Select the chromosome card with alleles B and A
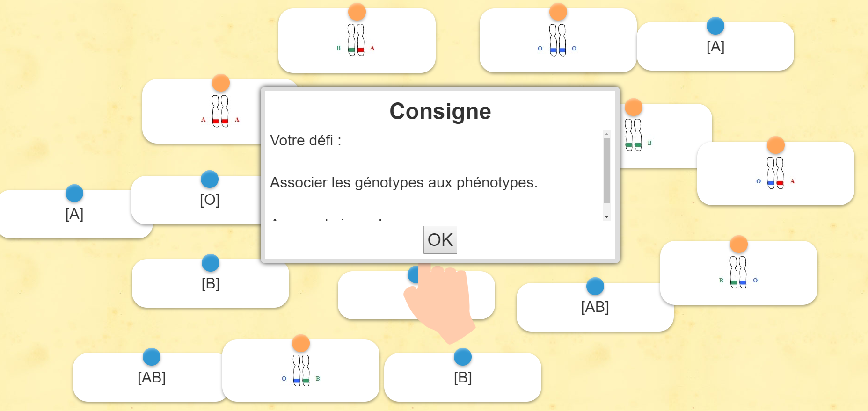The height and width of the screenshot is (411, 868). [x=357, y=41]
